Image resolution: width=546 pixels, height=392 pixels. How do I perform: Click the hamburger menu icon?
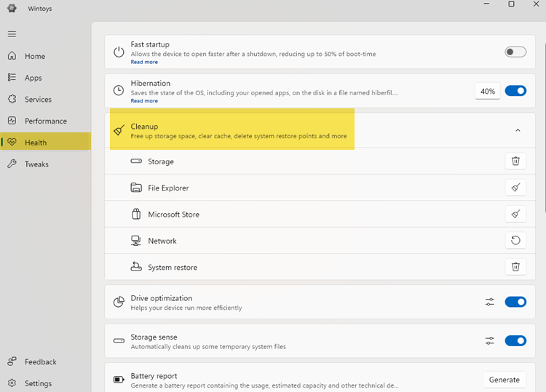tap(12, 34)
